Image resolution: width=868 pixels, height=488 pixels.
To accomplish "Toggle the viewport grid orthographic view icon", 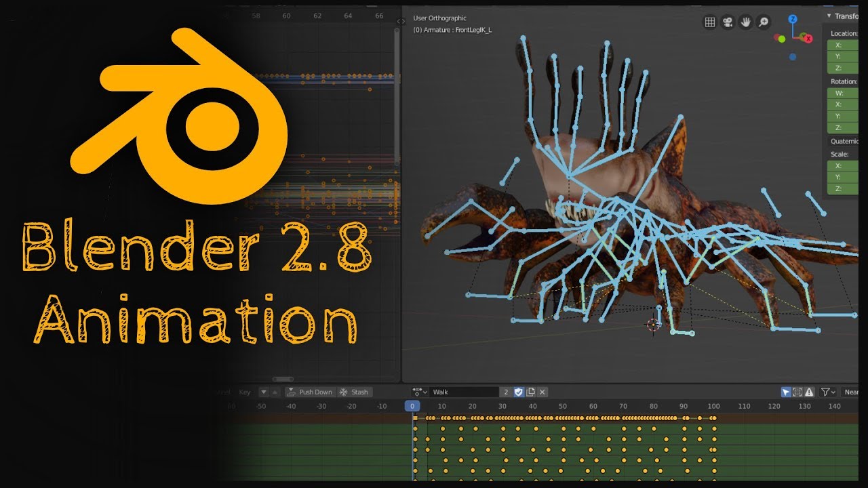I will coord(710,22).
